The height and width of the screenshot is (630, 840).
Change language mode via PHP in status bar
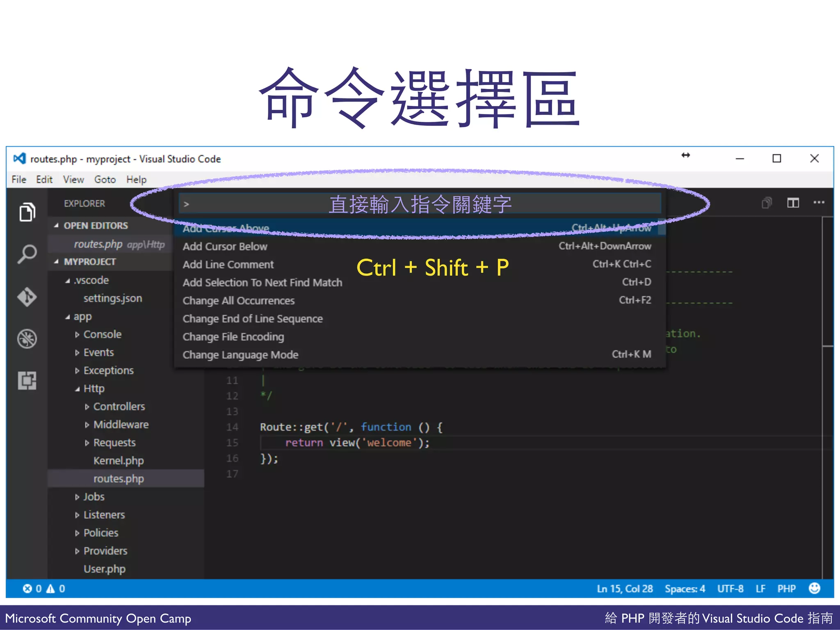(x=786, y=589)
